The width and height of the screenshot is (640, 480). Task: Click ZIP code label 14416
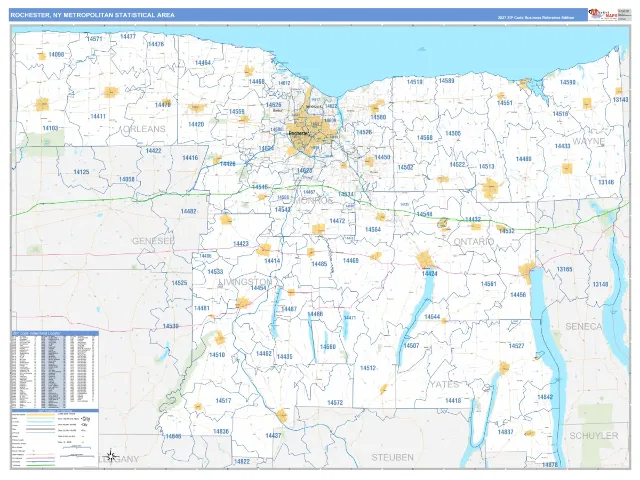pyautogui.click(x=190, y=158)
